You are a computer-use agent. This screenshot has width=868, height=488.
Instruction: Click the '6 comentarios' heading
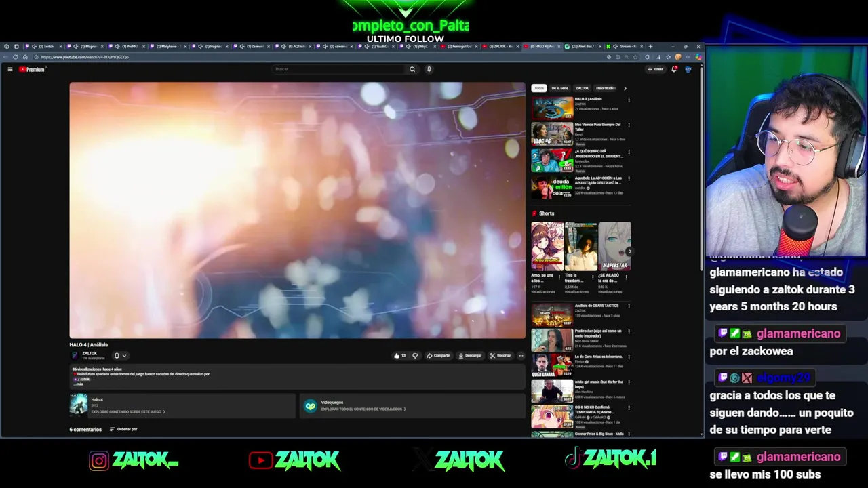pyautogui.click(x=85, y=429)
